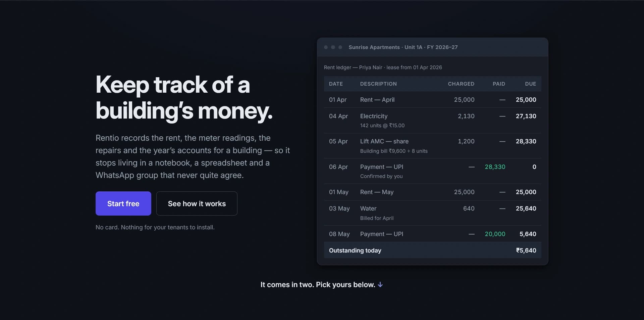Select the 640 water charge
644x320 pixels.
coord(469,209)
